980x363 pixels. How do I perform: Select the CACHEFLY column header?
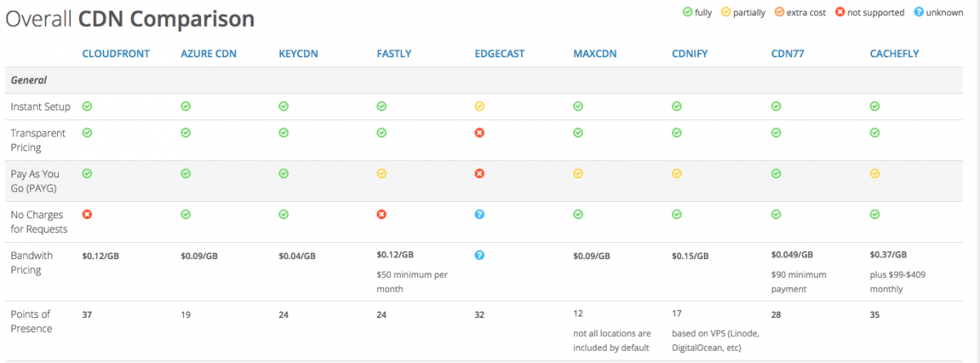895,54
